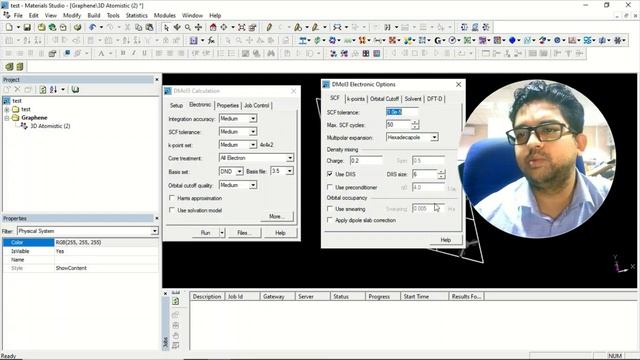Enable Use solvation model checkbox
The height and width of the screenshot is (360, 640).
(172, 210)
